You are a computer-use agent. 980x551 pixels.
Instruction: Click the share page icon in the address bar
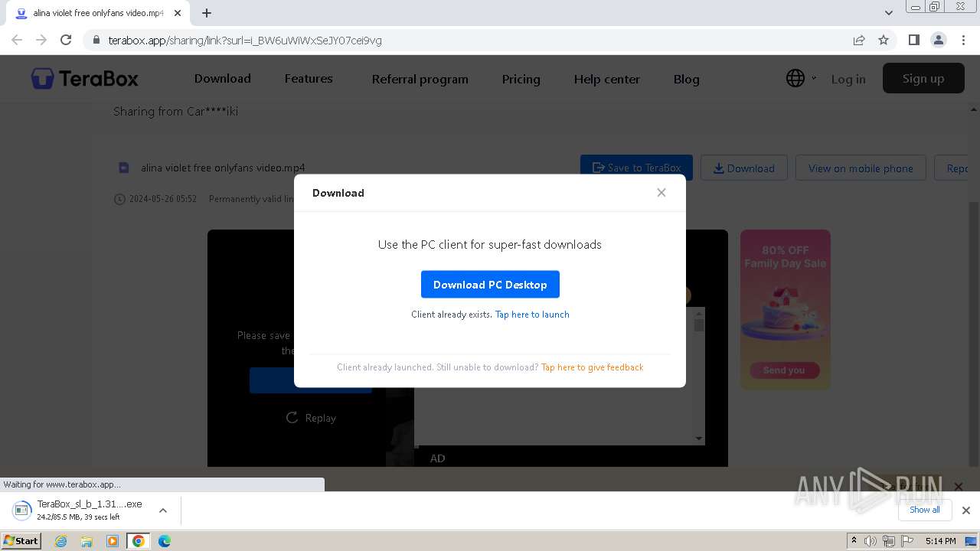859,40
